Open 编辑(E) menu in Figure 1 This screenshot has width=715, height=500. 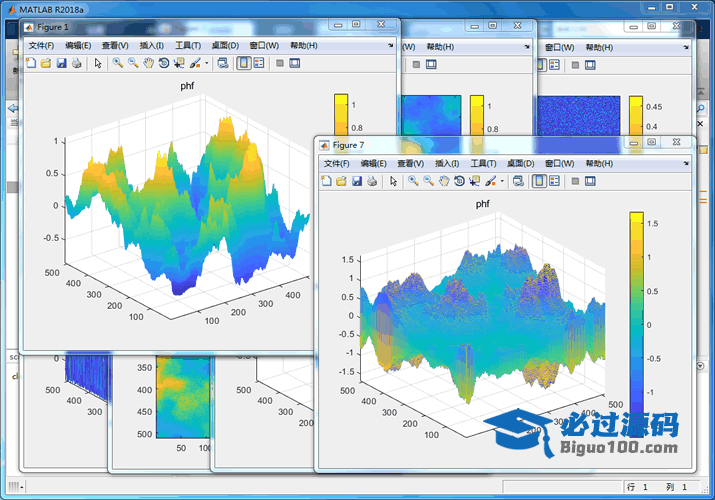(x=78, y=46)
